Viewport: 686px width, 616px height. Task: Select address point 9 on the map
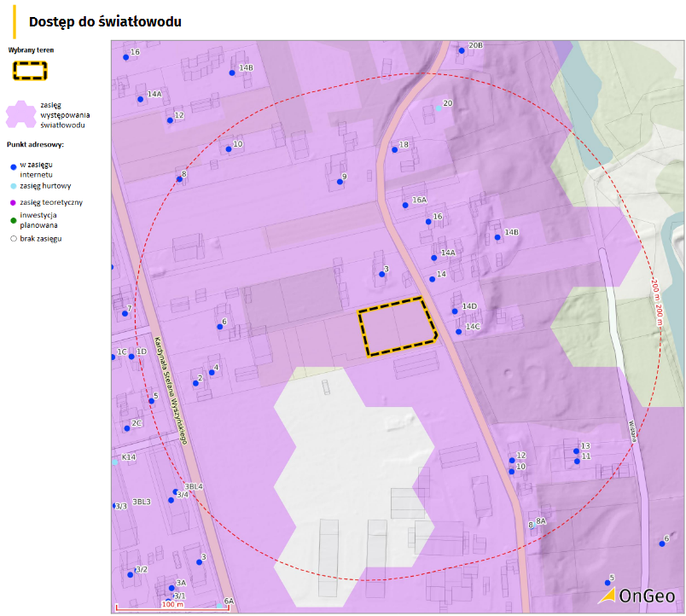[x=340, y=182]
